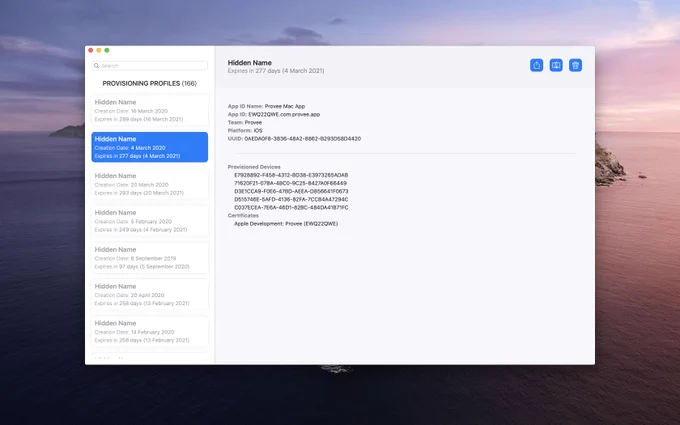Image resolution: width=680 pixels, height=425 pixels.
Task: Click device ID starting with D515746E
Action: (x=291, y=199)
